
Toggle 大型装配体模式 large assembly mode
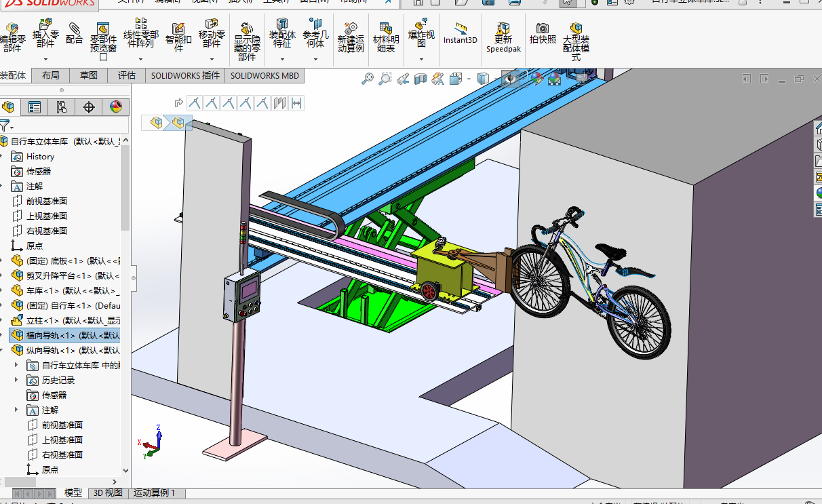pos(576,41)
